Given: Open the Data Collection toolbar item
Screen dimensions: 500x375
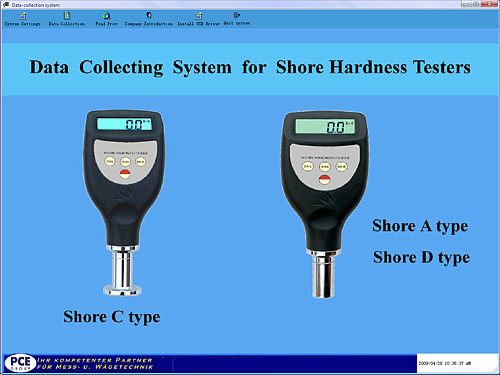Looking at the screenshot, I should point(67,19).
